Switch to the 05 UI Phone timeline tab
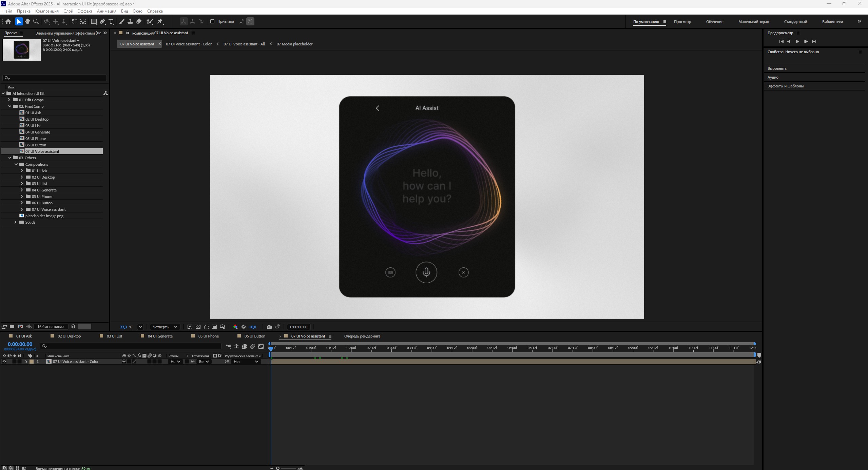 click(x=208, y=336)
